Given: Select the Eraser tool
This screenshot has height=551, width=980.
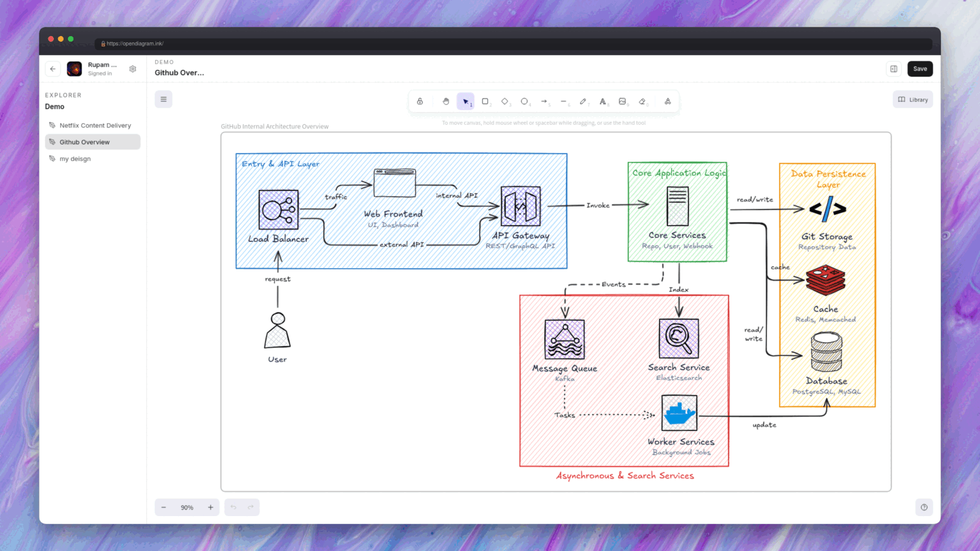Looking at the screenshot, I should (642, 102).
